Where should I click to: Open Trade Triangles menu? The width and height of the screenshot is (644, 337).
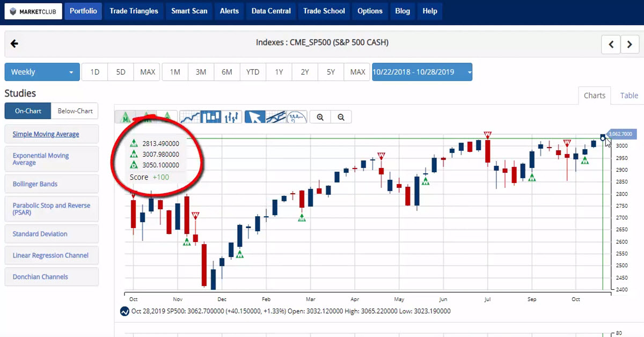[134, 11]
